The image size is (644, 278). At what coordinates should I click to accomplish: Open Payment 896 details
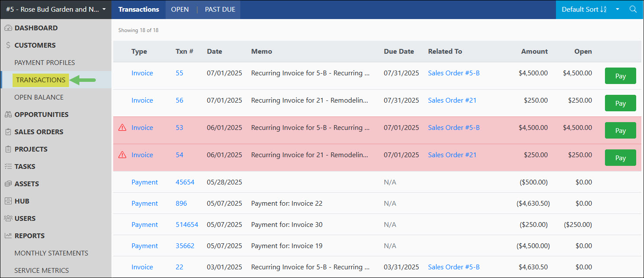coord(181,203)
